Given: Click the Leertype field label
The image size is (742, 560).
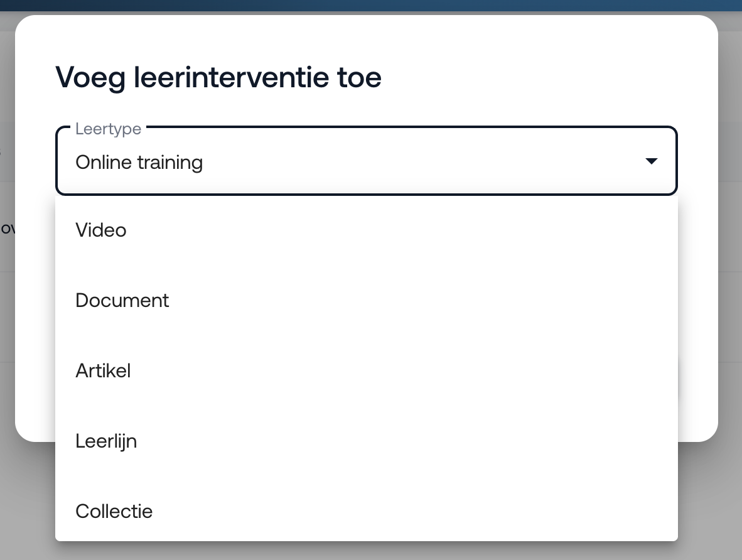Looking at the screenshot, I should tap(108, 129).
